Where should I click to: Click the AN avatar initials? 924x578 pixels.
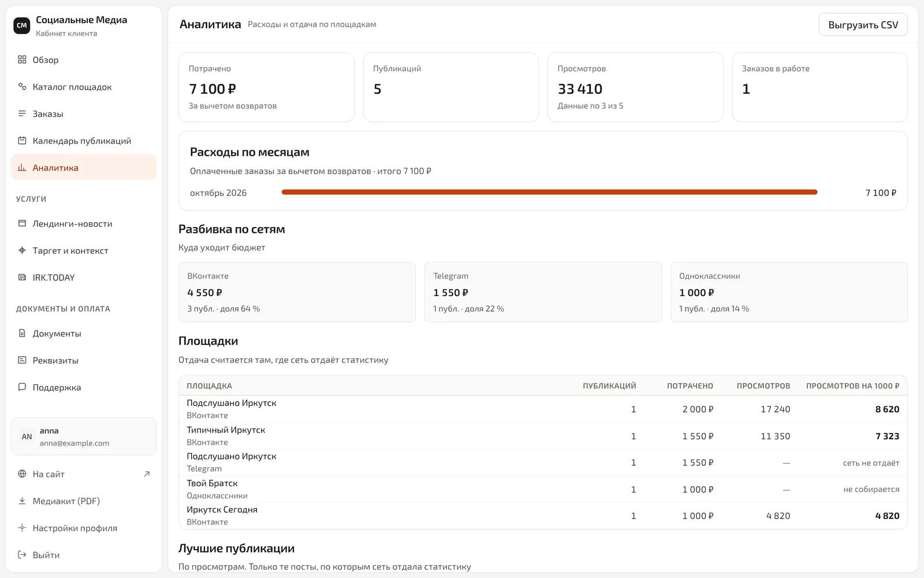pyautogui.click(x=27, y=437)
